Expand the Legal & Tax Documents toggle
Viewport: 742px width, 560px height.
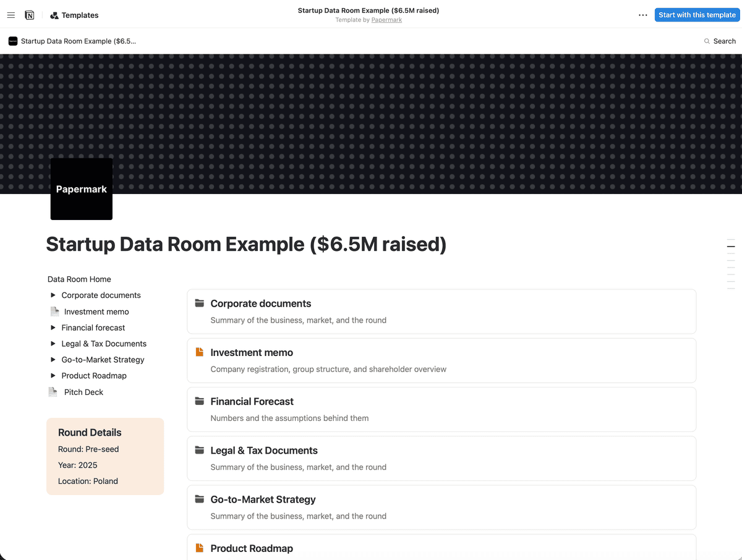pos(53,344)
